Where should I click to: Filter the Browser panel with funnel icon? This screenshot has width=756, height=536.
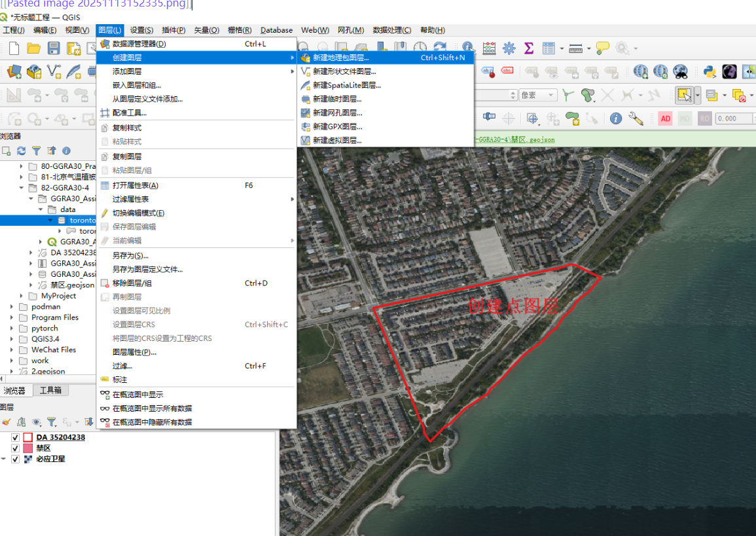click(36, 151)
